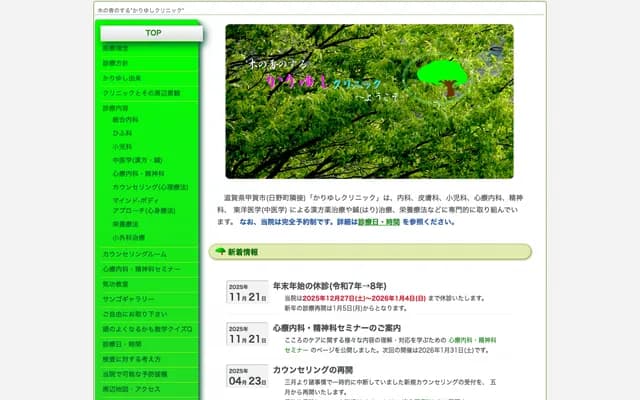Click the page title 木の香のする"かりゆしクリニック" at top
Image resolution: width=640 pixels, height=400 pixels.
pyautogui.click(x=141, y=10)
